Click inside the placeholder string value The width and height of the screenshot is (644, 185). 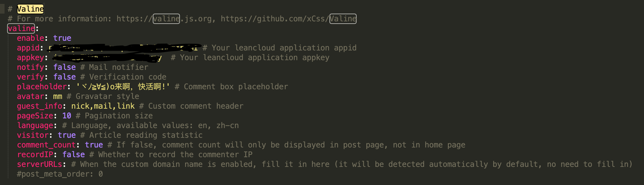tap(123, 87)
